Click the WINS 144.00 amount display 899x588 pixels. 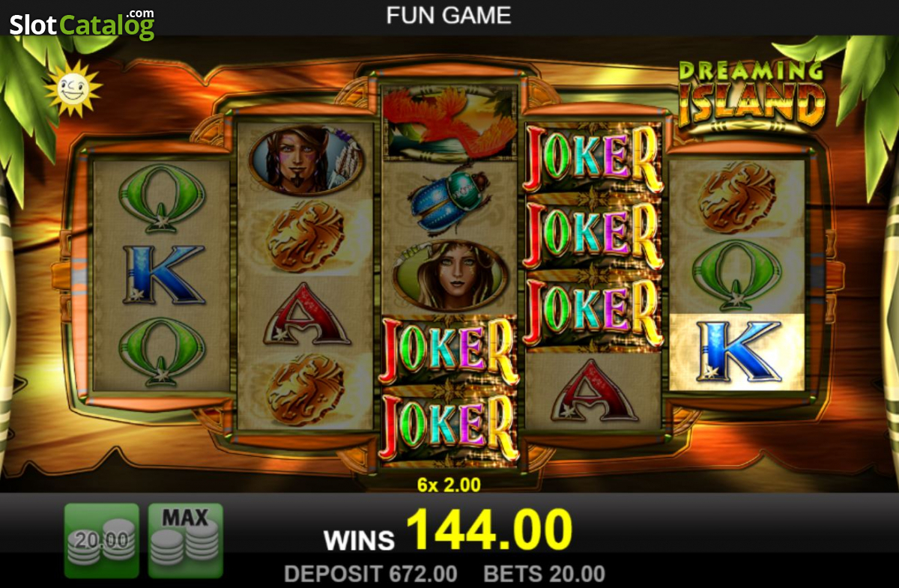(x=448, y=530)
